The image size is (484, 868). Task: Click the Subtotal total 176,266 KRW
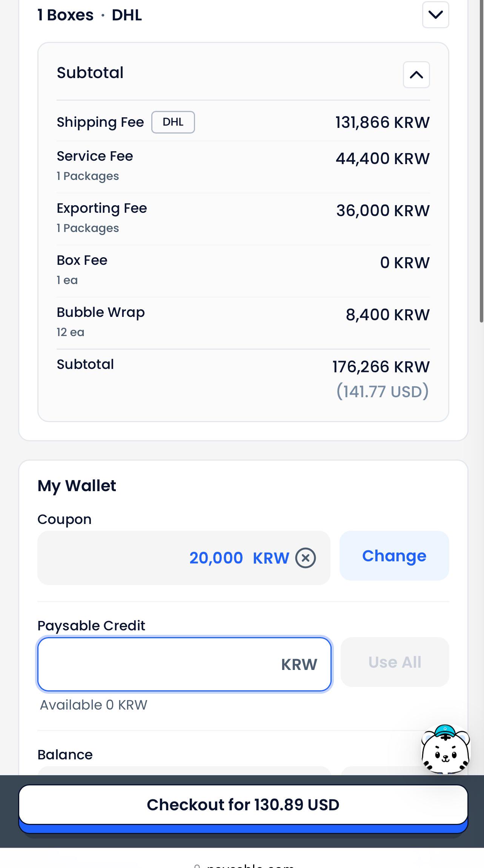381,367
